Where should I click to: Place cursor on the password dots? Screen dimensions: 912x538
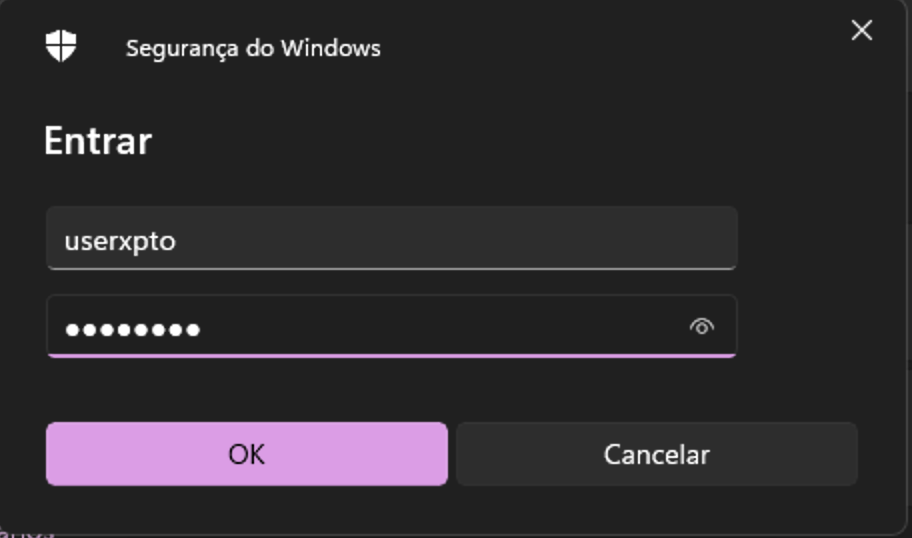[x=132, y=328]
